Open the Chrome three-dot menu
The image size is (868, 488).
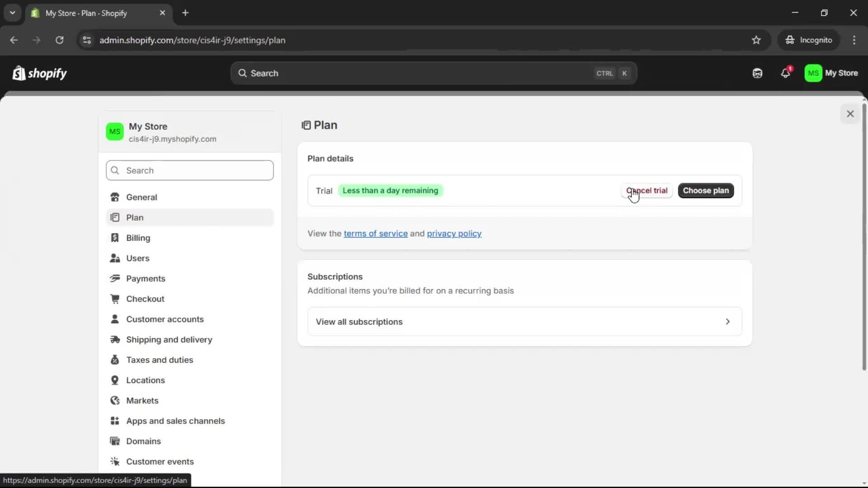(x=854, y=40)
